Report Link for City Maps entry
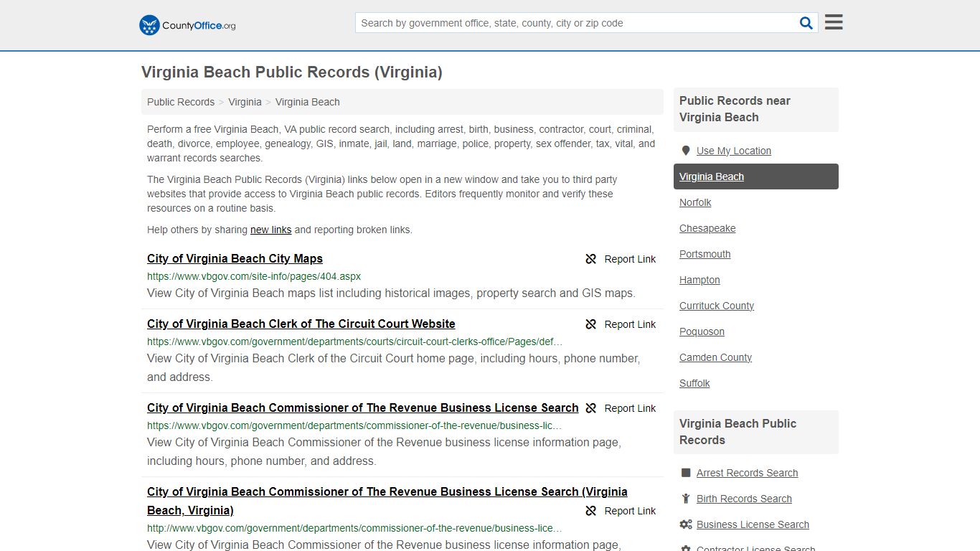Viewport: 980px width, 551px height. [x=630, y=259]
